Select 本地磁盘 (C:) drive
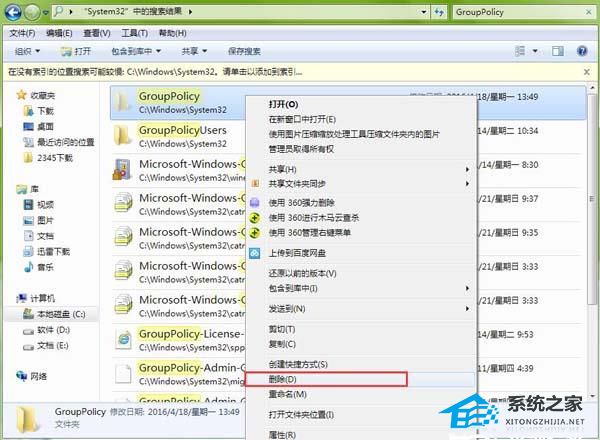 54,314
